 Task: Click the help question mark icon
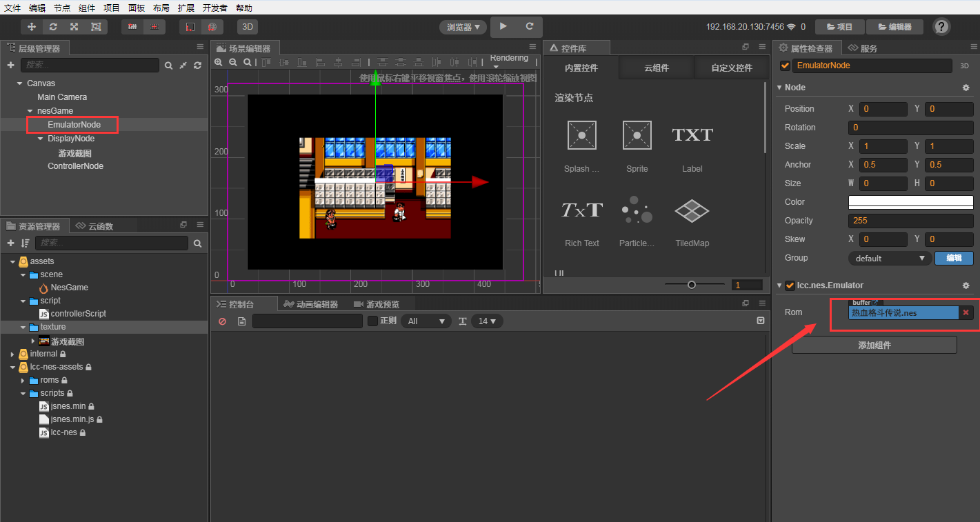pyautogui.click(x=941, y=27)
